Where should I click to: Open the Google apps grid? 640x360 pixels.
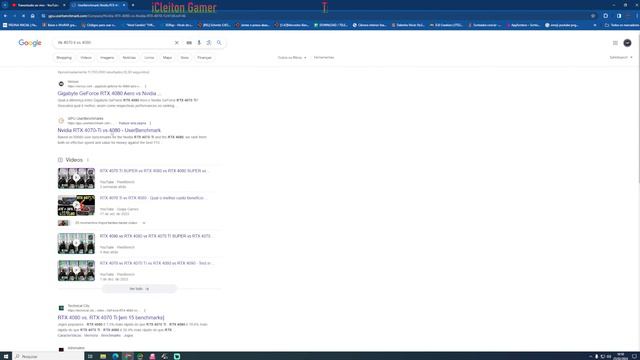(x=615, y=43)
